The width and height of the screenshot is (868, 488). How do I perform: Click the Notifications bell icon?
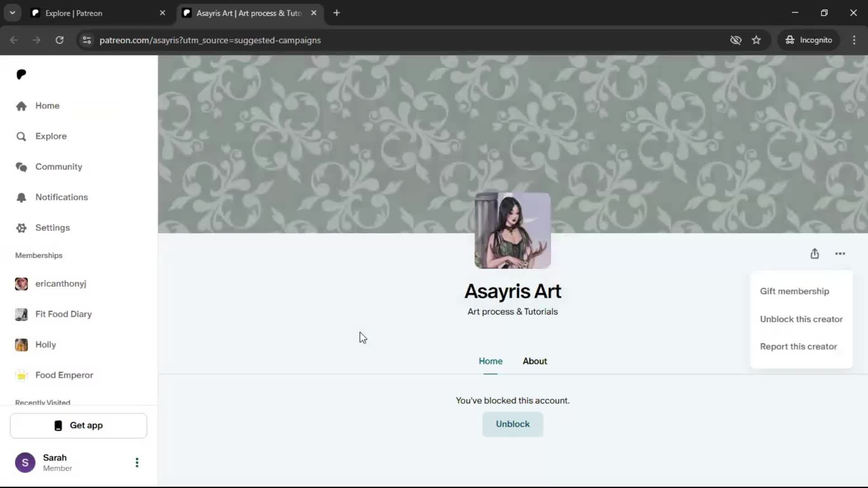21,197
